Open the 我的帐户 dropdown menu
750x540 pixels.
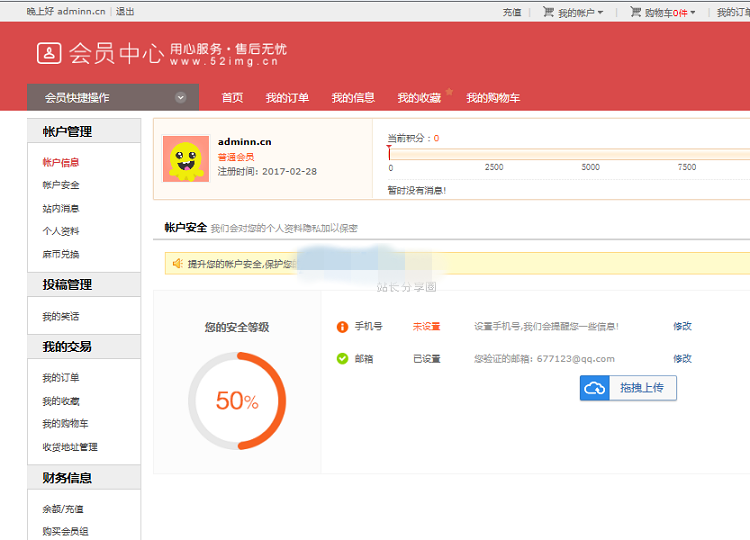pos(580,12)
